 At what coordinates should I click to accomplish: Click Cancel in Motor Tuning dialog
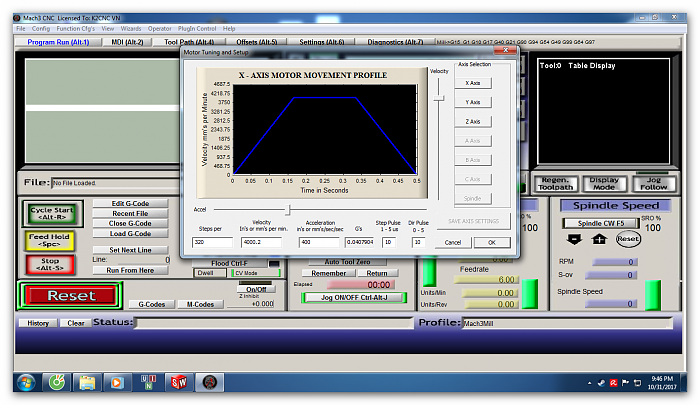[453, 242]
